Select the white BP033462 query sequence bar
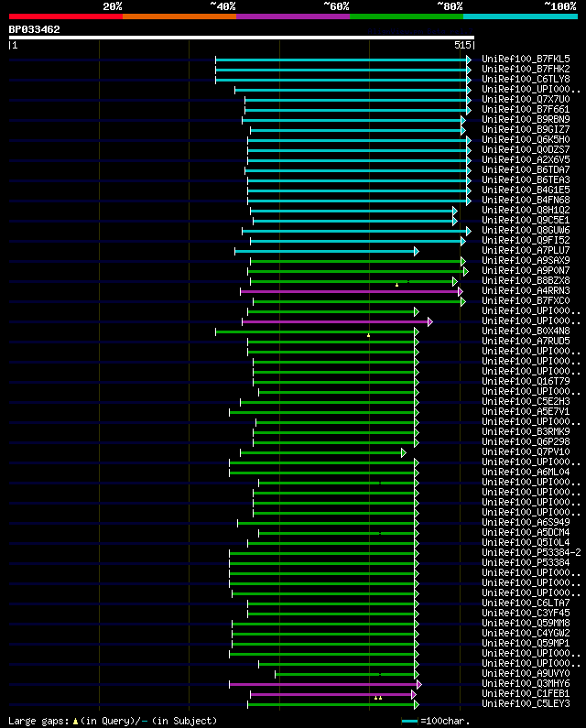 coord(242,38)
